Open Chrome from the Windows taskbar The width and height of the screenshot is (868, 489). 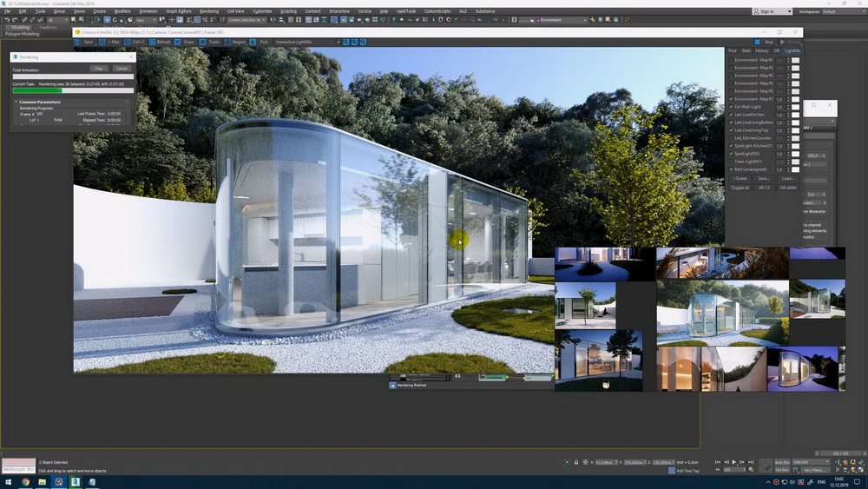pyautogui.click(x=25, y=482)
